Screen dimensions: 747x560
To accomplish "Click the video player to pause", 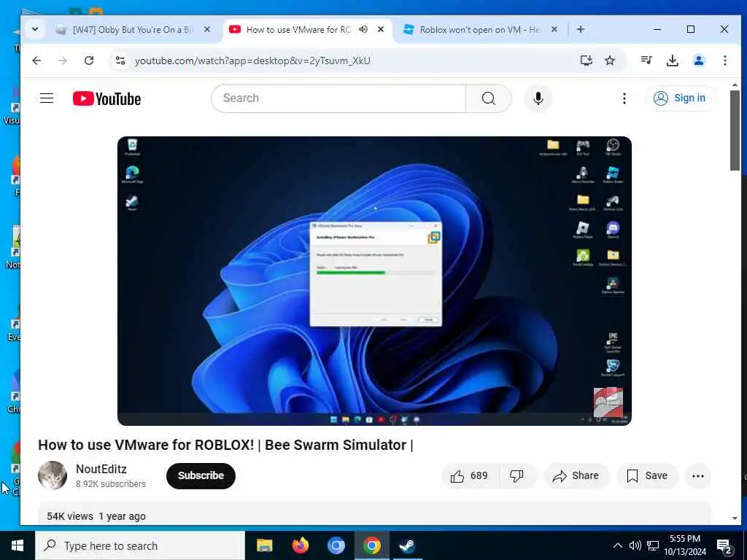I will [374, 281].
